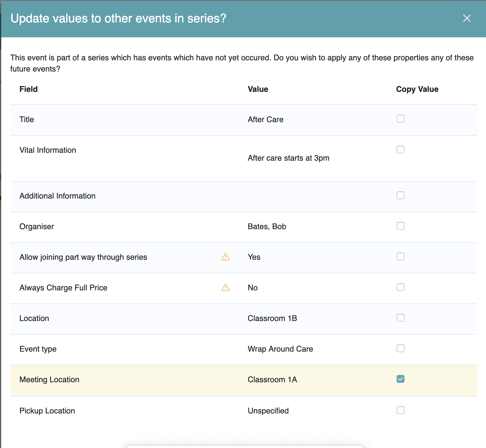Check Always Charge Full Price copy checkbox
The height and width of the screenshot is (448, 486).
(x=400, y=287)
